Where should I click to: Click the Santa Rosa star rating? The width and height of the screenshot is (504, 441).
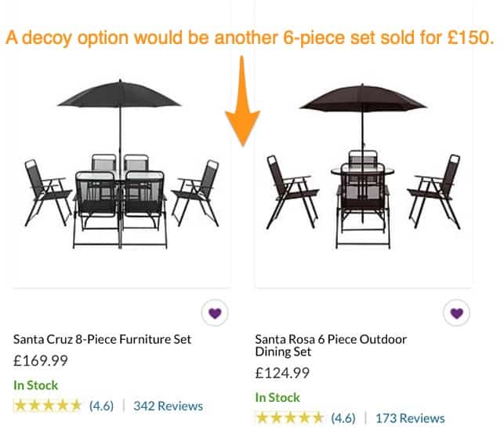[x=288, y=417]
